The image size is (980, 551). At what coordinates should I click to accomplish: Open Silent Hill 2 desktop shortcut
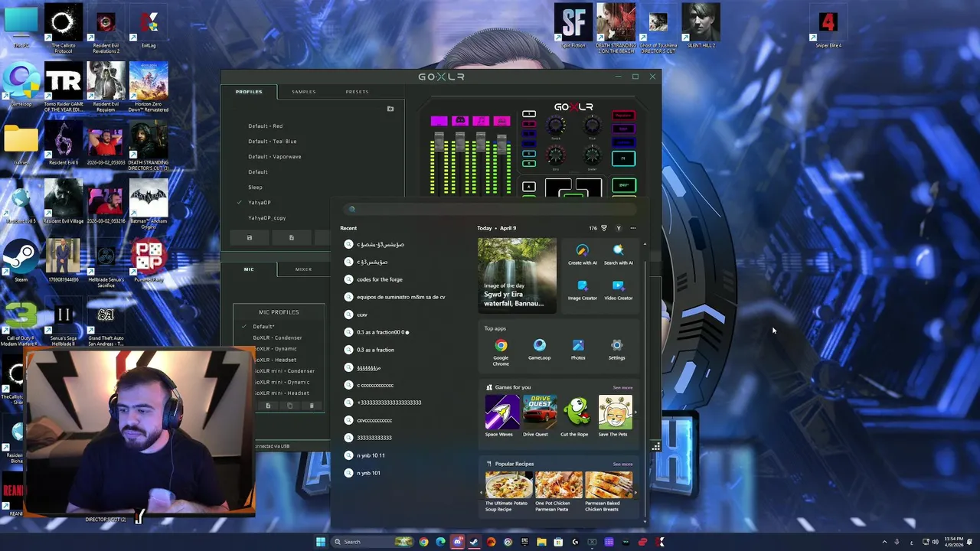pyautogui.click(x=701, y=26)
